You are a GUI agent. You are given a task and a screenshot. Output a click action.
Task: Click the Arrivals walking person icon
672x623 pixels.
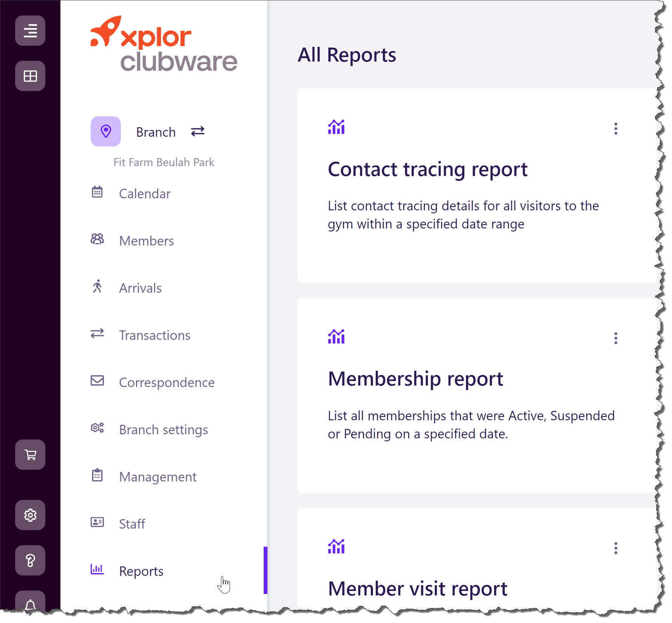click(x=97, y=286)
